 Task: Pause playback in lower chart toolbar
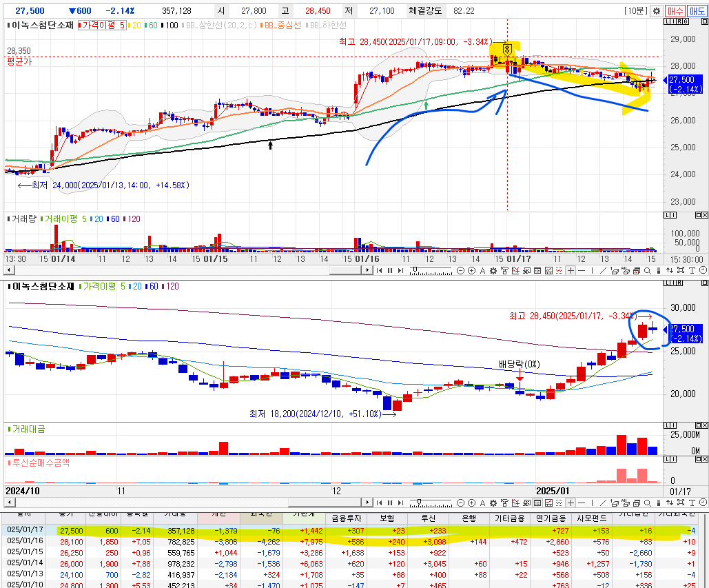(x=390, y=503)
